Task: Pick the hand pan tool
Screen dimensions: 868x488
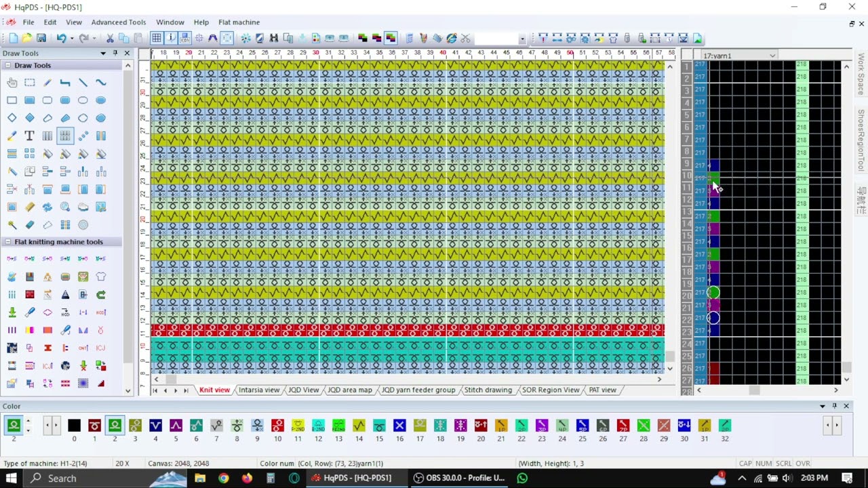Action: click(12, 83)
